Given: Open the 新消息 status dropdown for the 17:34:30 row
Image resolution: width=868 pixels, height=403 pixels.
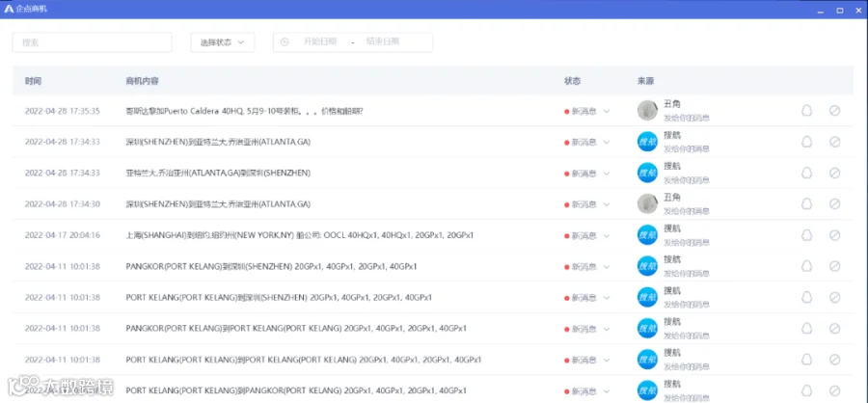Looking at the screenshot, I should pyautogui.click(x=587, y=204).
